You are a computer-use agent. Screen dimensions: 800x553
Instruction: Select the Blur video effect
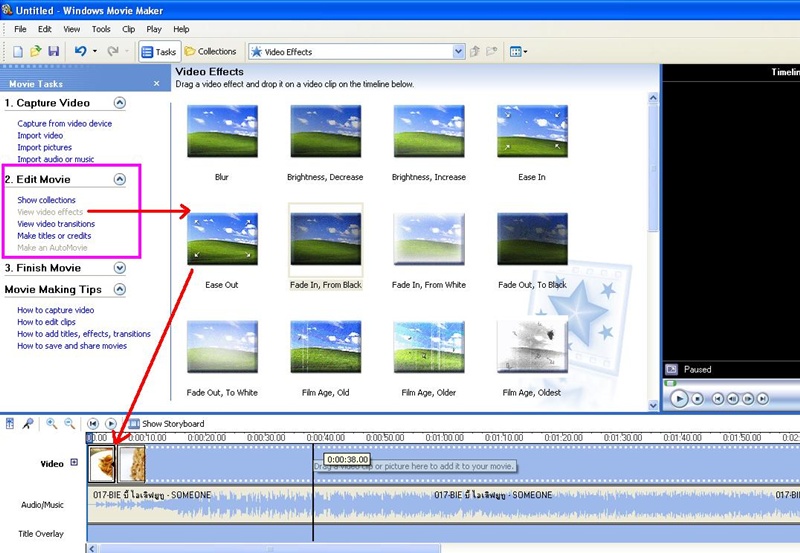[x=222, y=132]
